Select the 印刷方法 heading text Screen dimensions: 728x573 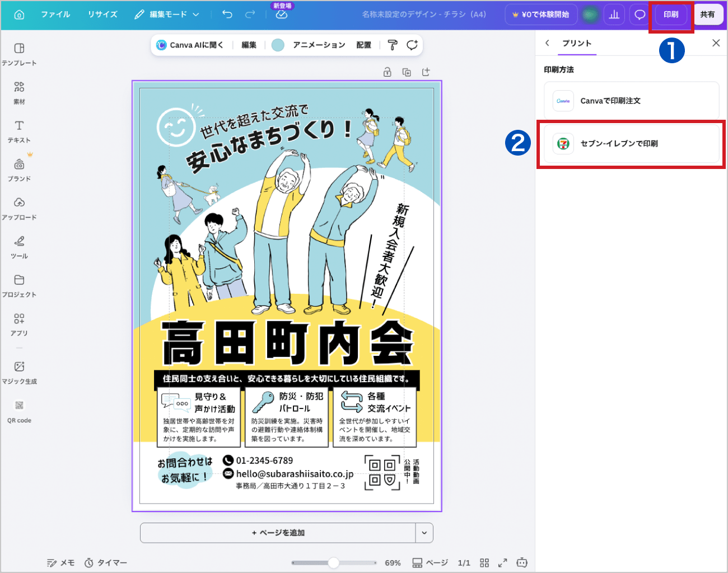click(x=559, y=70)
